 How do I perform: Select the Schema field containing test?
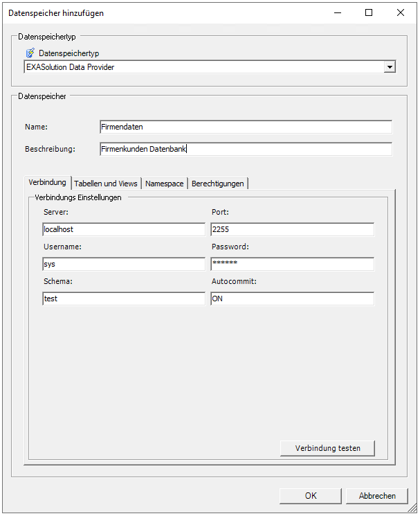point(124,299)
